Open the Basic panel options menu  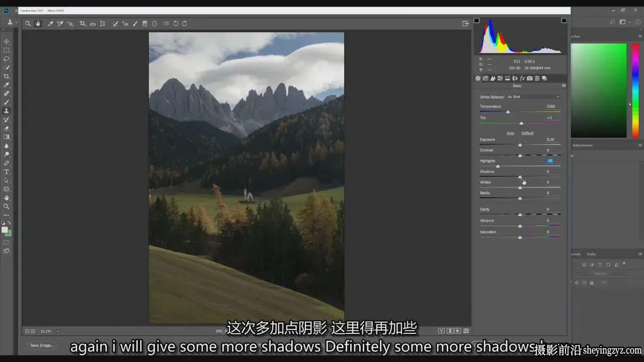coord(563,86)
